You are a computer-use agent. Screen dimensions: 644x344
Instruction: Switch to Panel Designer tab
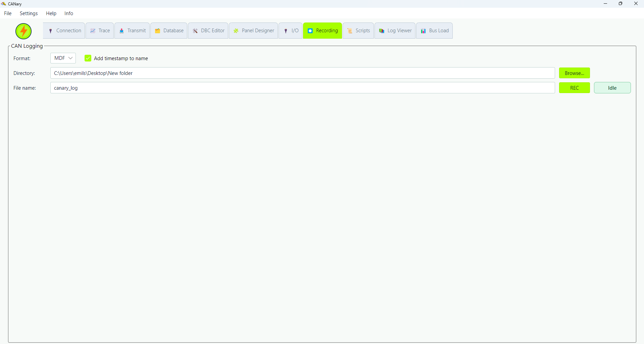(253, 31)
